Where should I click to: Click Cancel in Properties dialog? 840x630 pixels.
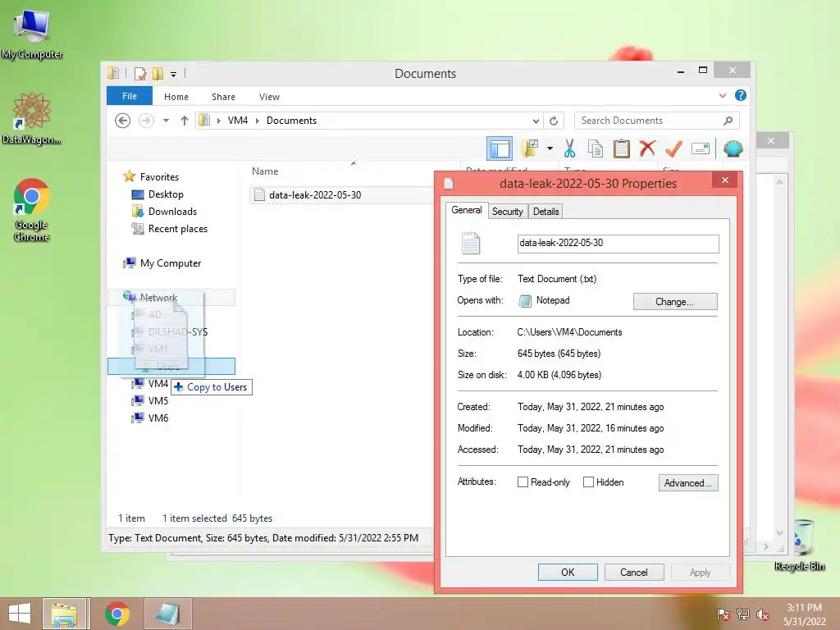pos(634,572)
